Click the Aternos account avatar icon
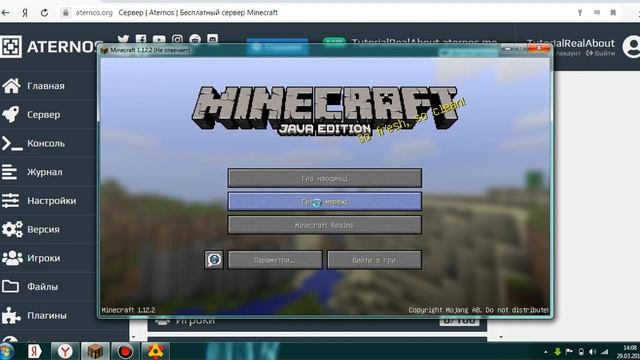This screenshot has width=640, height=360. 632,47
